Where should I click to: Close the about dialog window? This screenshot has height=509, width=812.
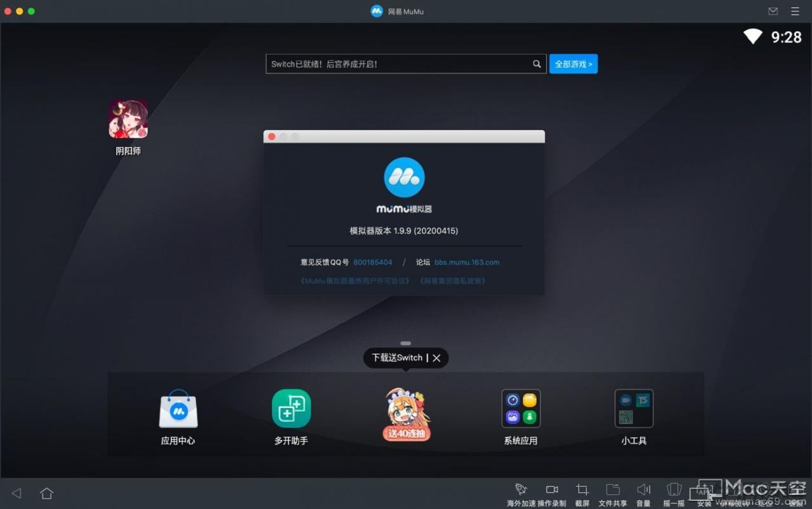pos(272,137)
